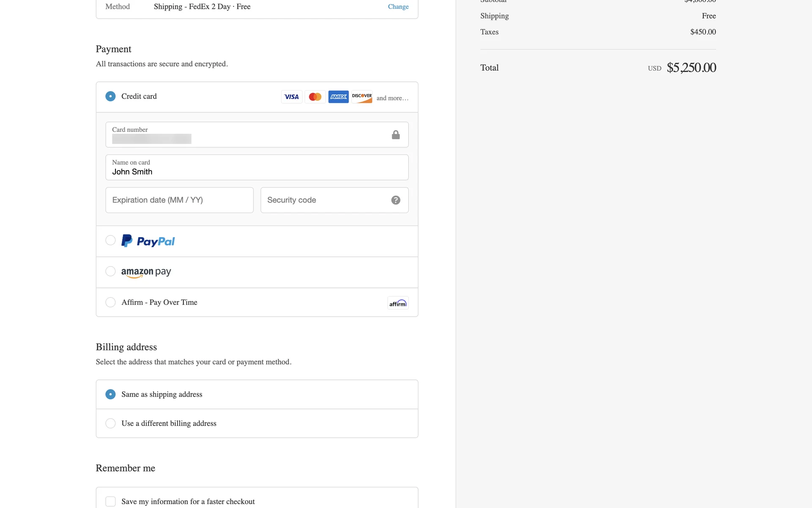Click the Discover card icon

pyautogui.click(x=362, y=97)
